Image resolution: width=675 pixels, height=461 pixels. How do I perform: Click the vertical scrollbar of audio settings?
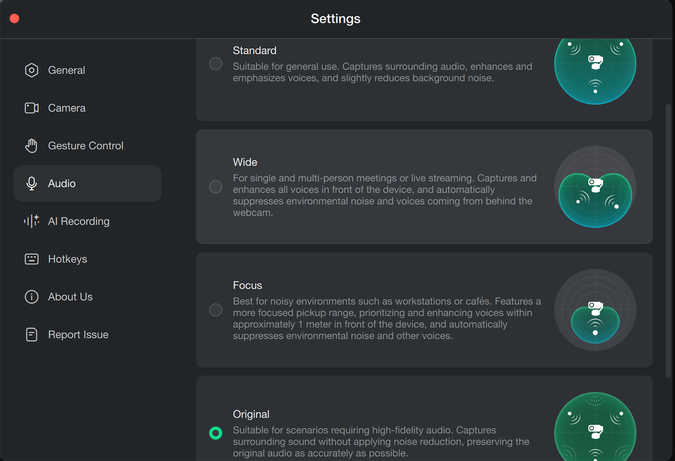[x=668, y=241]
